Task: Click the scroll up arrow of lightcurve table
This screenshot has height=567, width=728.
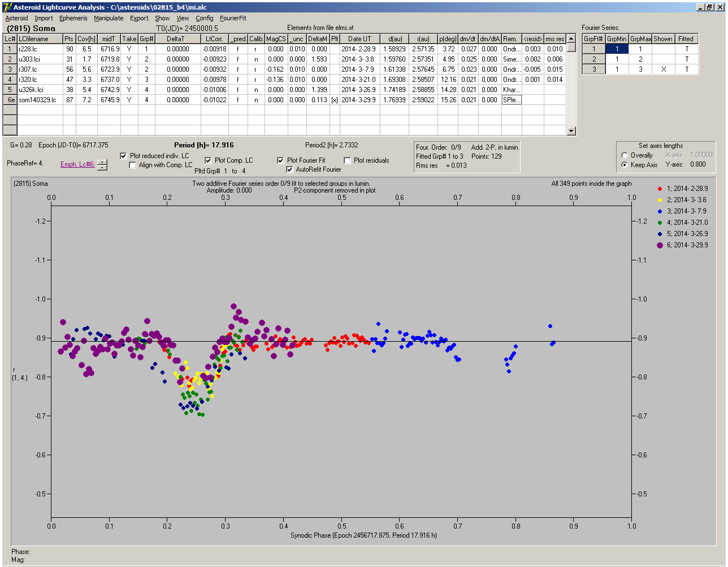Action: tap(571, 38)
